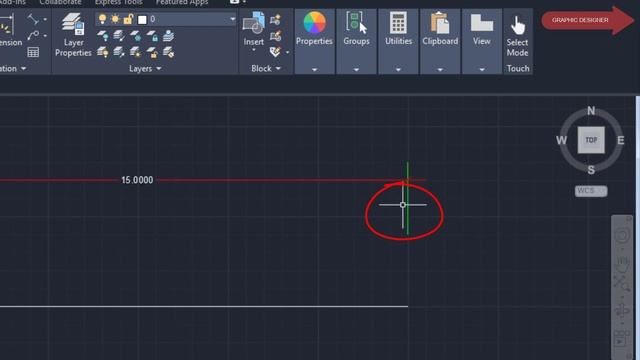Click the layer Off tool icon
Image resolution: width=640 pixels, height=360 pixels.
coord(102,36)
